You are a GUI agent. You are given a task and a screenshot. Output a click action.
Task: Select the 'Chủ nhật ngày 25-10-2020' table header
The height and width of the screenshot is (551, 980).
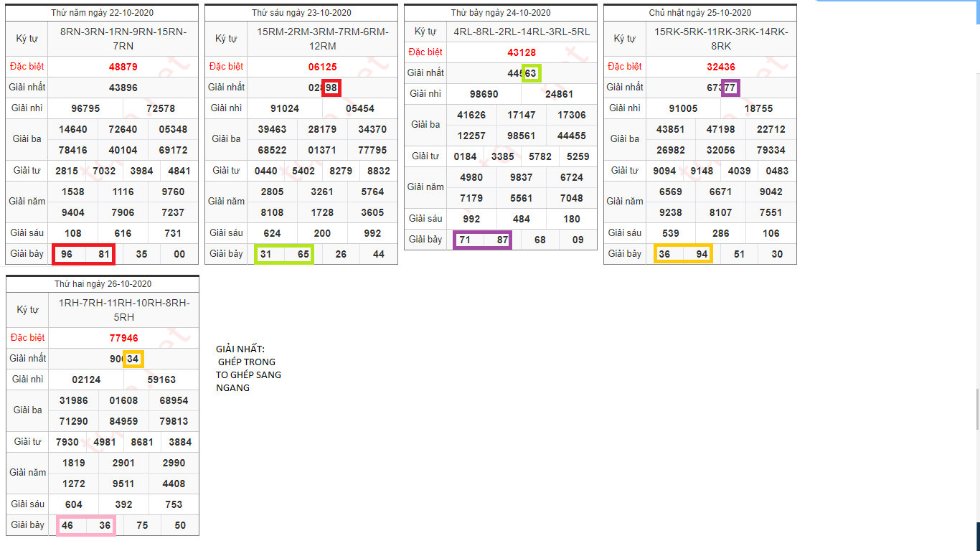(x=700, y=13)
